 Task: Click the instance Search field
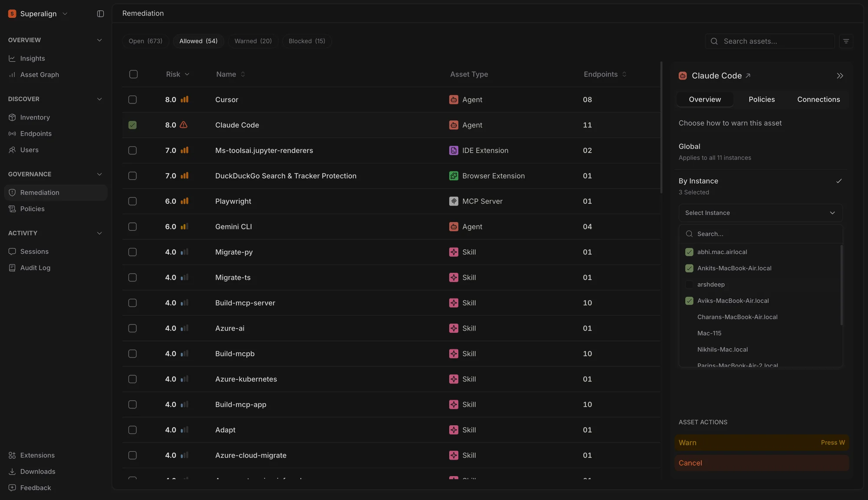(x=760, y=234)
